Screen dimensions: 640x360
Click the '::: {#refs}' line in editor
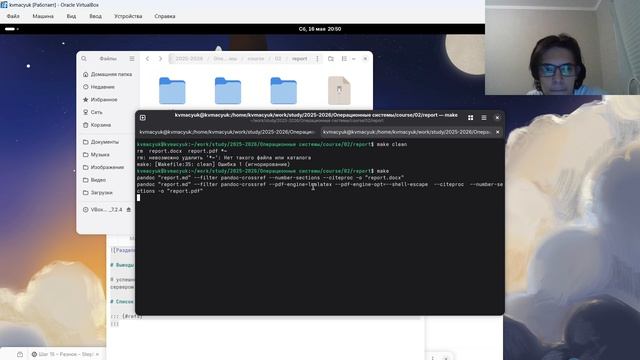coord(126,316)
